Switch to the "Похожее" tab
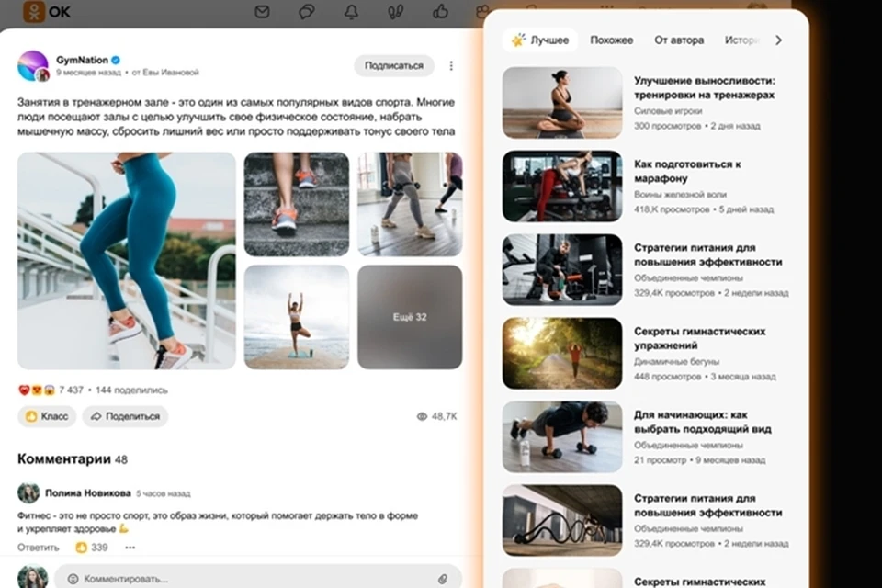 (x=612, y=40)
